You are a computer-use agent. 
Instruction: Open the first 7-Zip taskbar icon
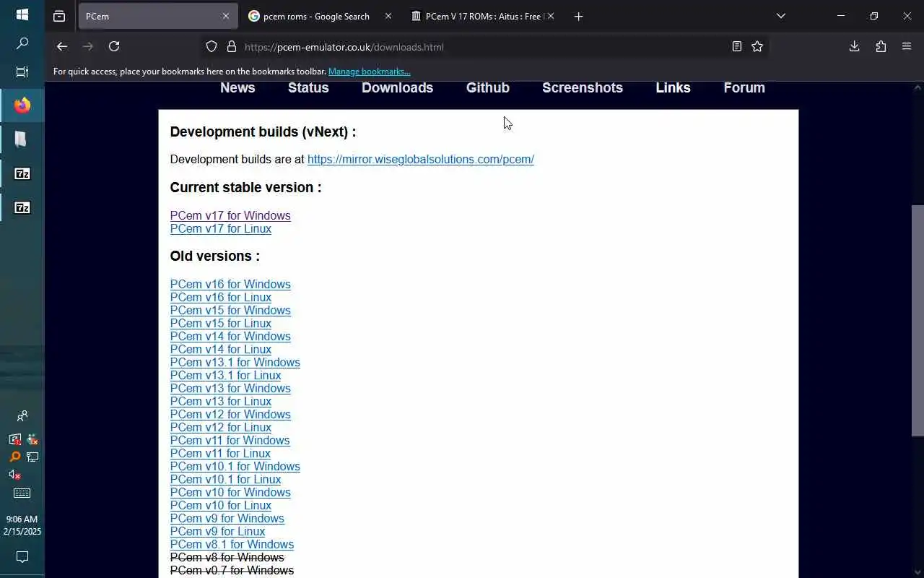(x=22, y=173)
